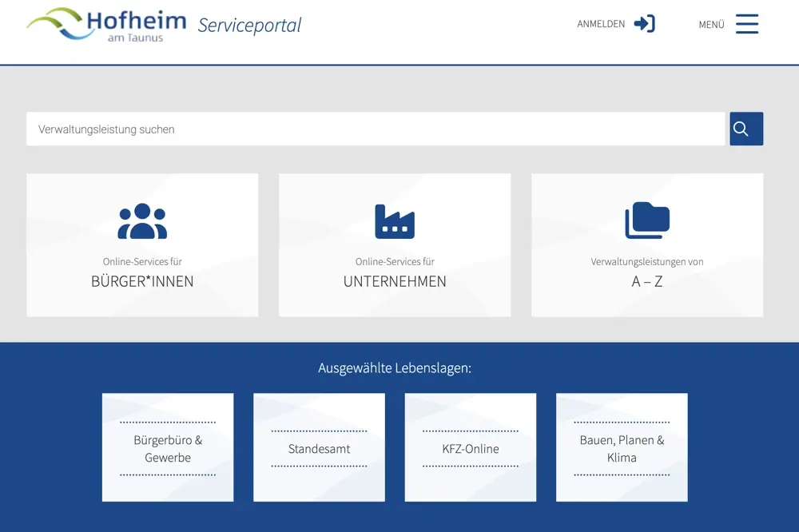799x532 pixels.
Task: Select the Bürgerbüro & Gewerbe tile
Action: click(x=168, y=447)
